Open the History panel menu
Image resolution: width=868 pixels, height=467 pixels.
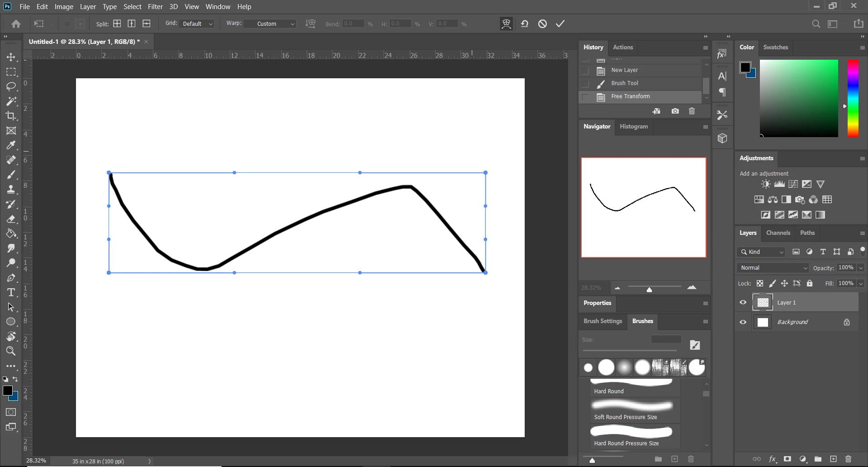coord(705,48)
